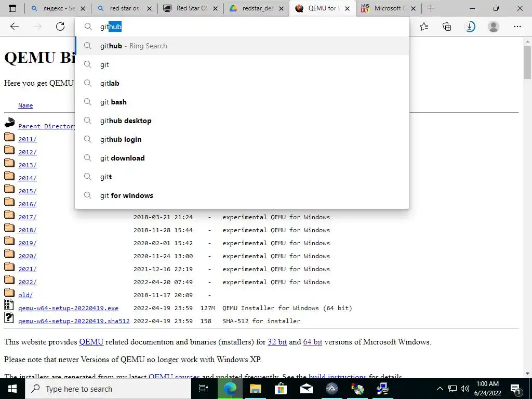Click the folder icon beside '2013/'
The image size is (532, 399).
9,163
